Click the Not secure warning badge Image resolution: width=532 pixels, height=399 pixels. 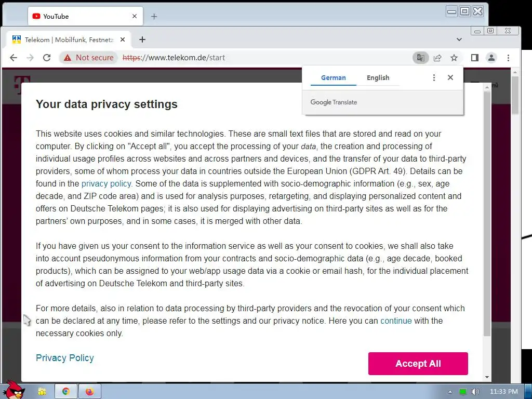tap(89, 58)
